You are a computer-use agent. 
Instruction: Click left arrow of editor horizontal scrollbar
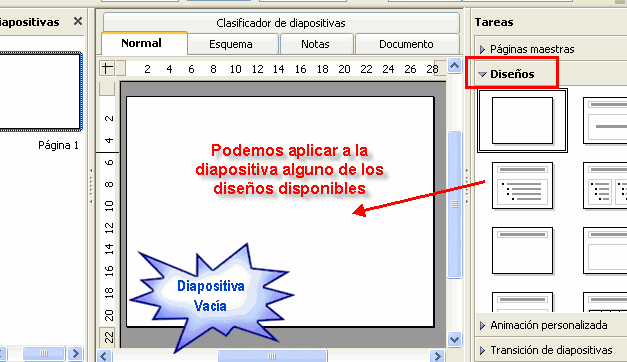pyautogui.click(x=104, y=356)
